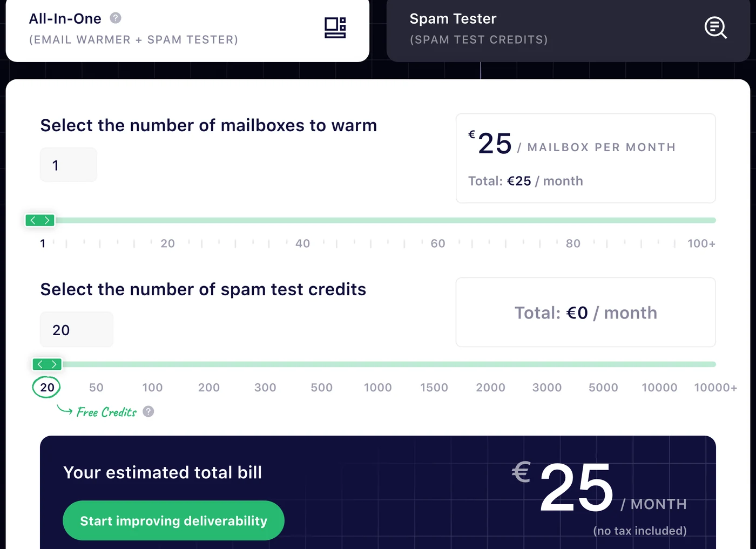Select 5000 on the spam credits scale
The width and height of the screenshot is (756, 549).
coord(603,388)
